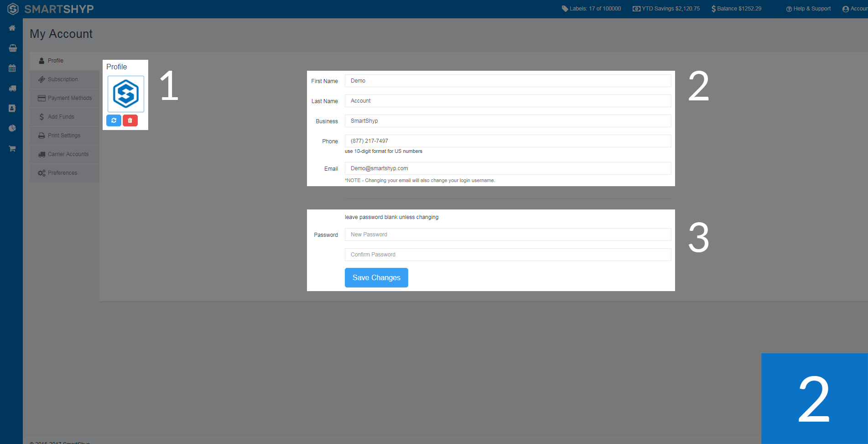Open Carrier Accounts menu item
The image size is (868, 444).
click(64, 154)
